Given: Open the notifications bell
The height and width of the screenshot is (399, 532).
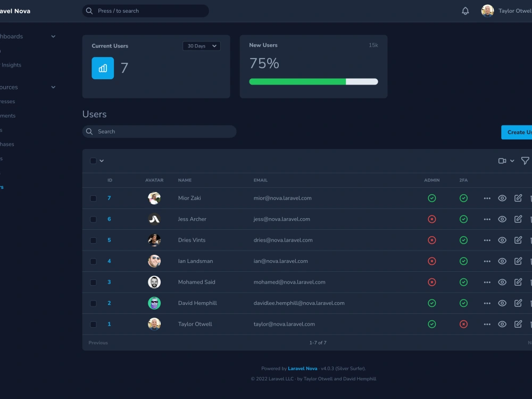Looking at the screenshot, I should coord(465,11).
